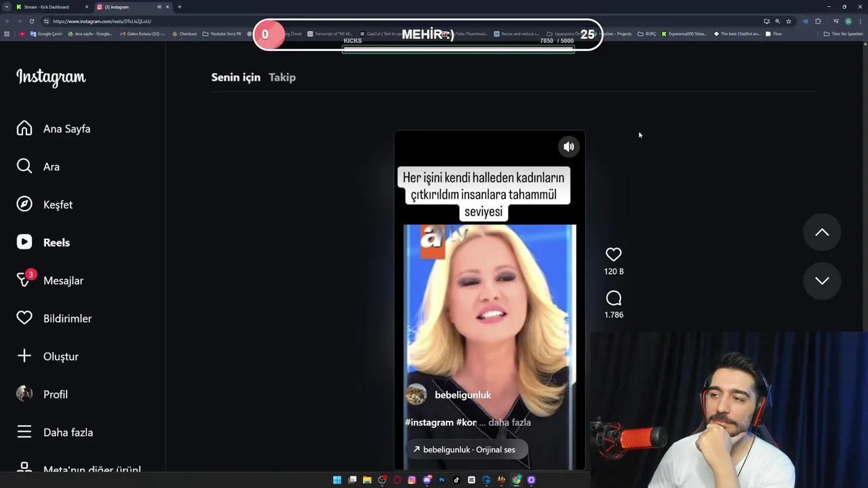Click the #instagram hashtag in caption
This screenshot has width=868, height=488.
coord(429,422)
